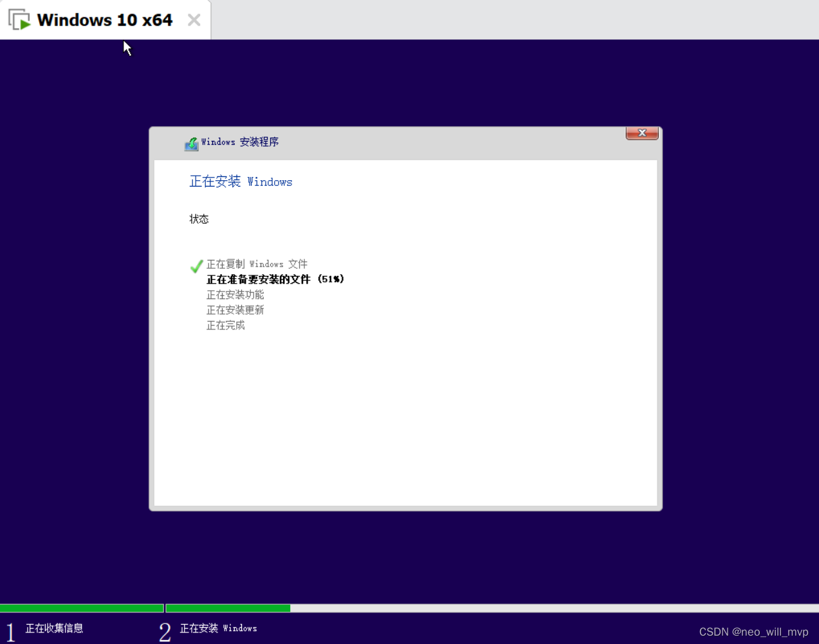
Task: Select the '正在复制 Windows 文件' step
Action: (257, 264)
